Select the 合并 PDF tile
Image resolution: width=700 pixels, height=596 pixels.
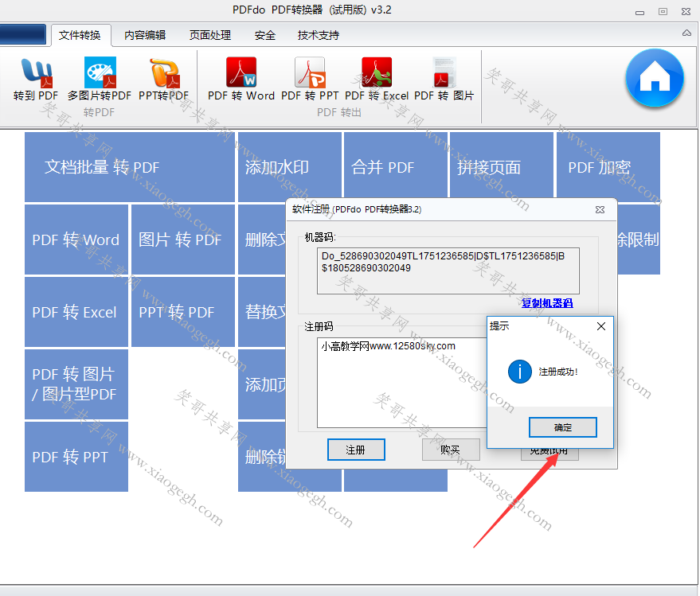click(396, 167)
